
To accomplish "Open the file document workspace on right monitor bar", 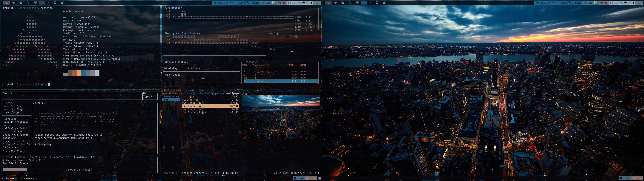I will point(350,3).
